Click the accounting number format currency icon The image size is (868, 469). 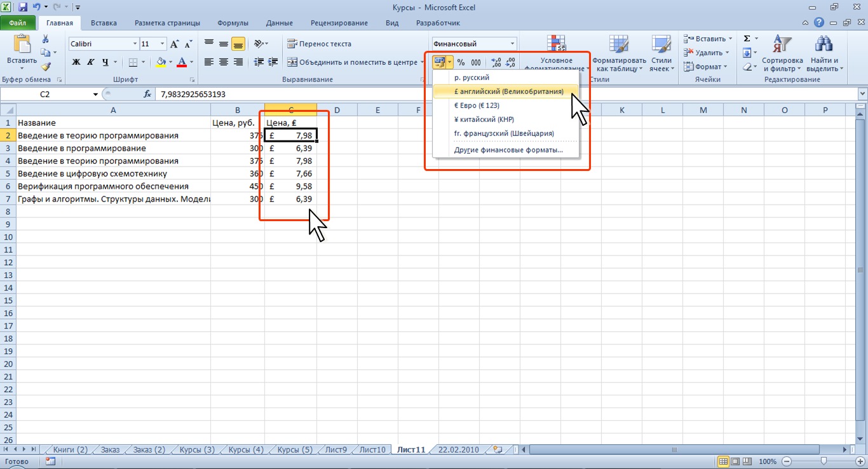coord(439,62)
